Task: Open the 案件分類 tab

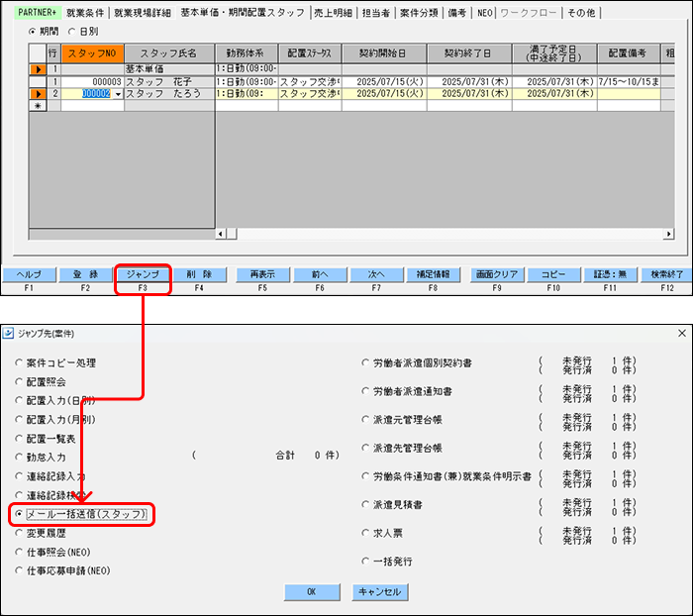Action: (x=419, y=13)
